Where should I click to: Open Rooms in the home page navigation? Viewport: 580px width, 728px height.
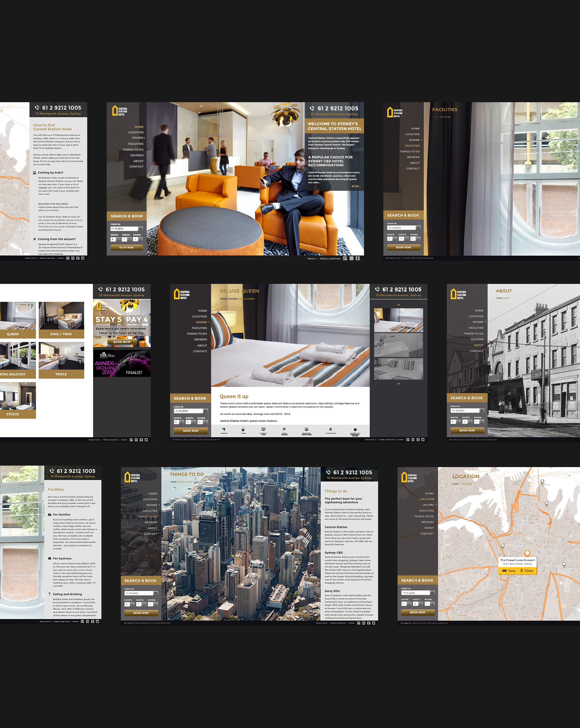pos(138,138)
